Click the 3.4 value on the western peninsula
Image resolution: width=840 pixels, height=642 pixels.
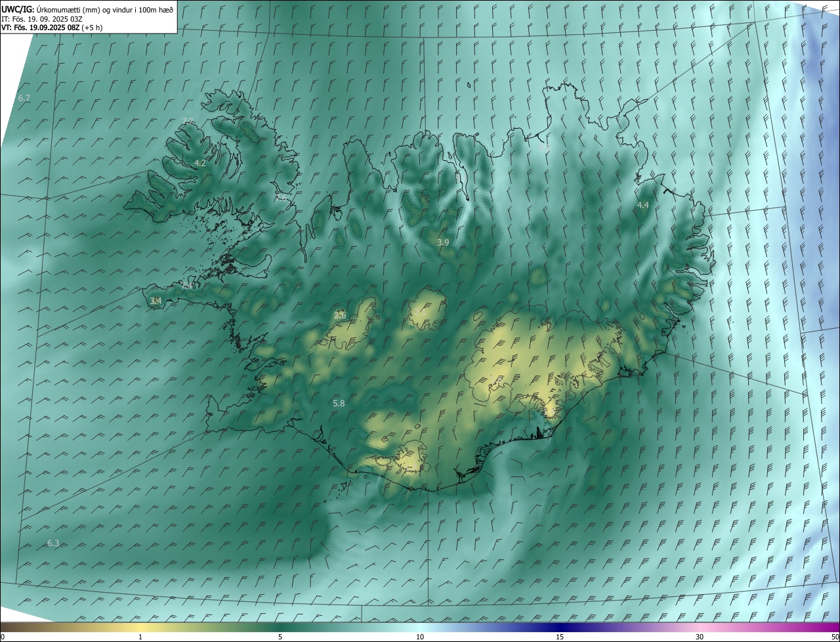point(156,301)
